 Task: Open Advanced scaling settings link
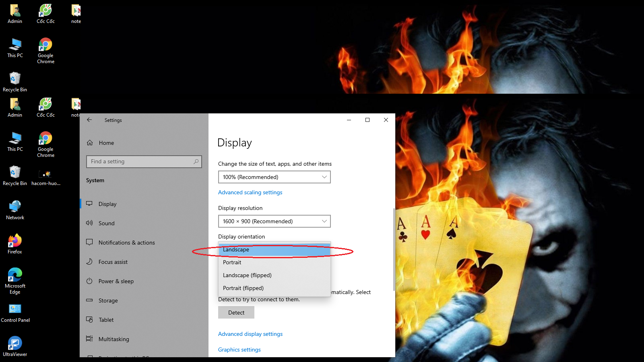[x=250, y=192]
